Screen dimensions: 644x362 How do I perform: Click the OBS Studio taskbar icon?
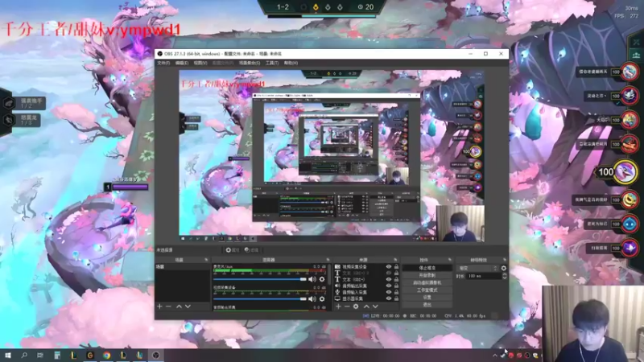(x=155, y=356)
